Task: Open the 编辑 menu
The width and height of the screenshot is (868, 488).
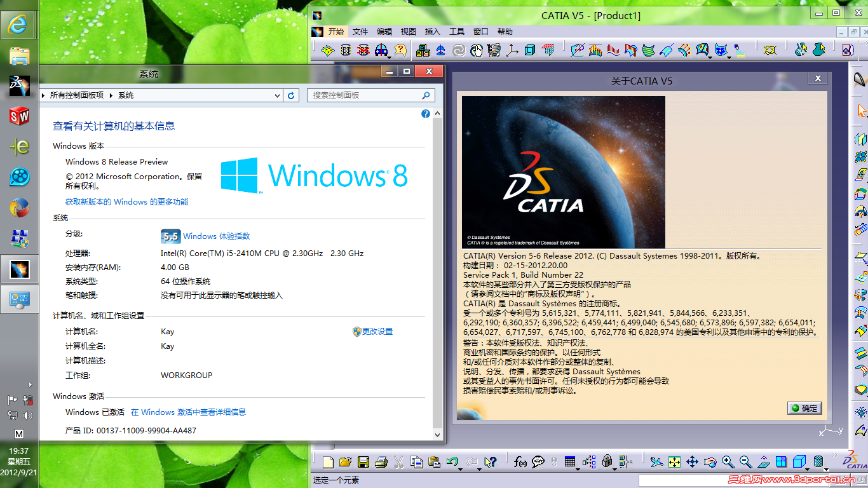Action: [384, 32]
